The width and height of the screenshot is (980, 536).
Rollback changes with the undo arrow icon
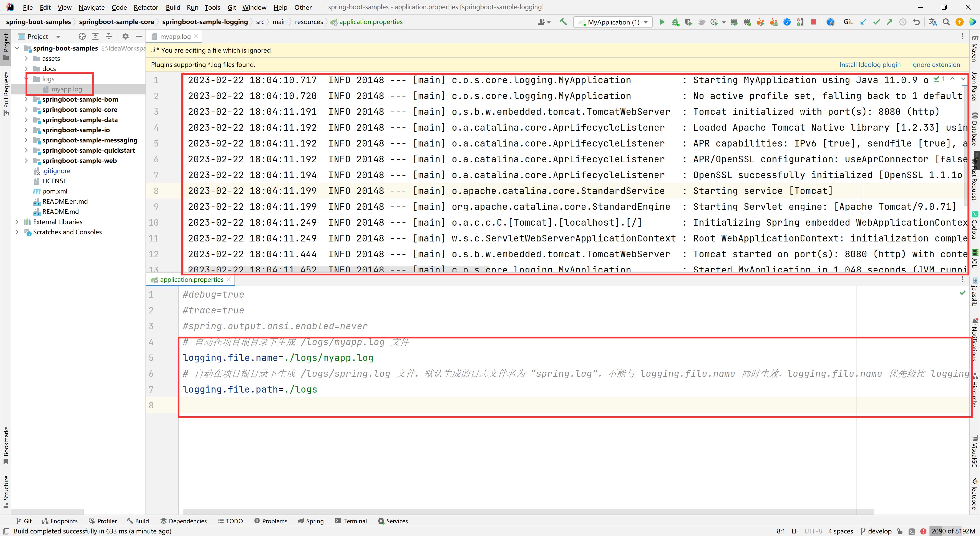point(916,22)
